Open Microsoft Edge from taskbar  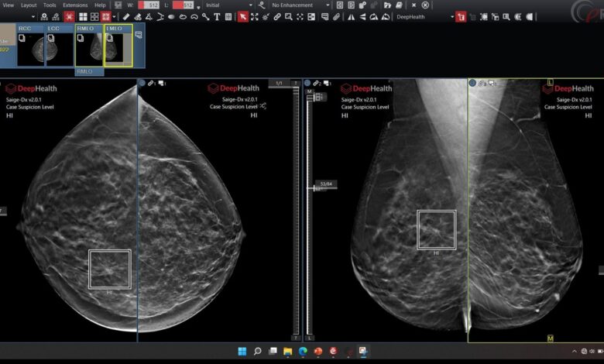(303, 352)
